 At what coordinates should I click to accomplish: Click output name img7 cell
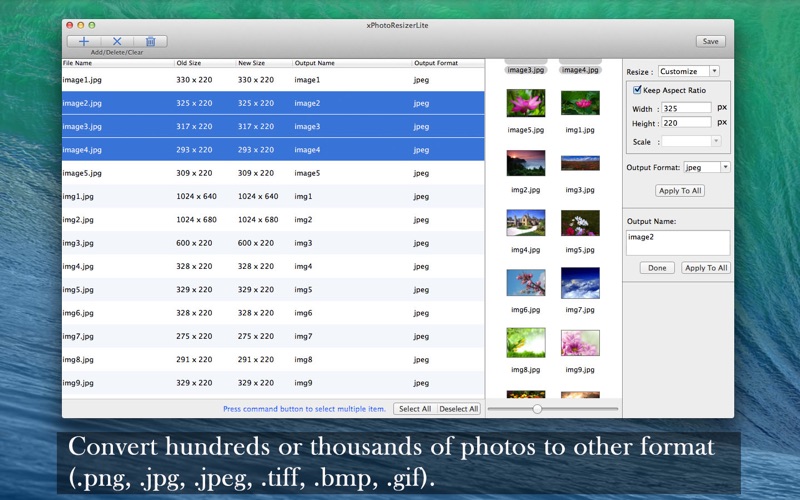303,336
